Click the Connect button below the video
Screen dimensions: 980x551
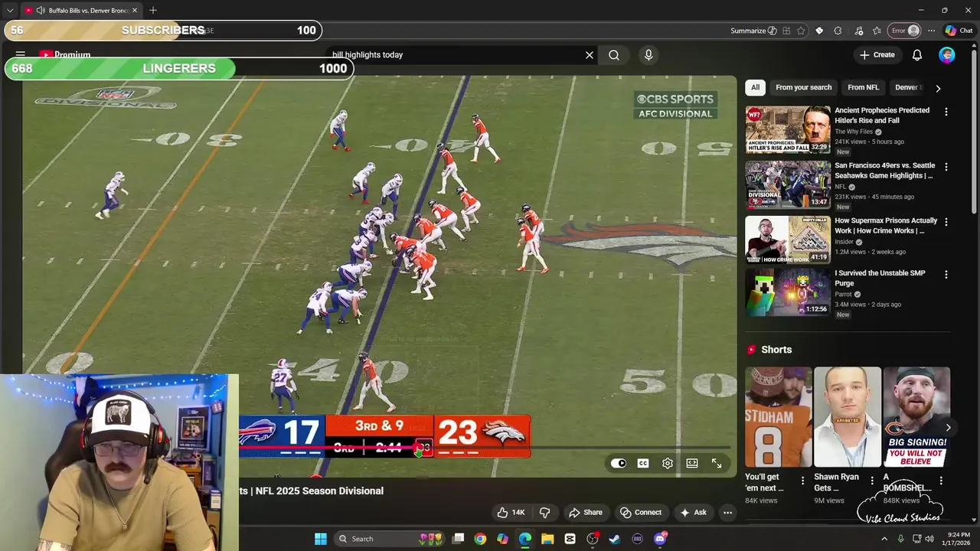640,512
